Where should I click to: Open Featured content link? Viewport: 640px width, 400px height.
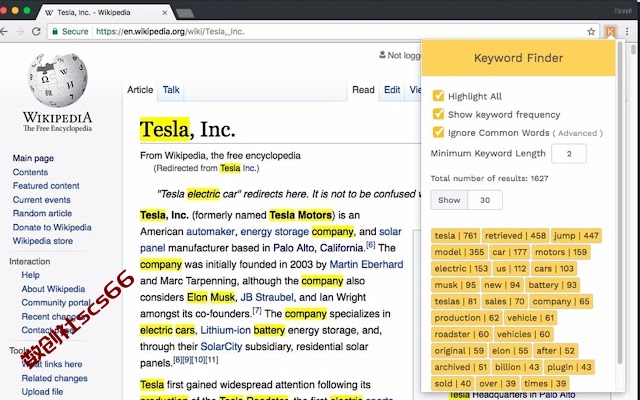[x=46, y=186]
